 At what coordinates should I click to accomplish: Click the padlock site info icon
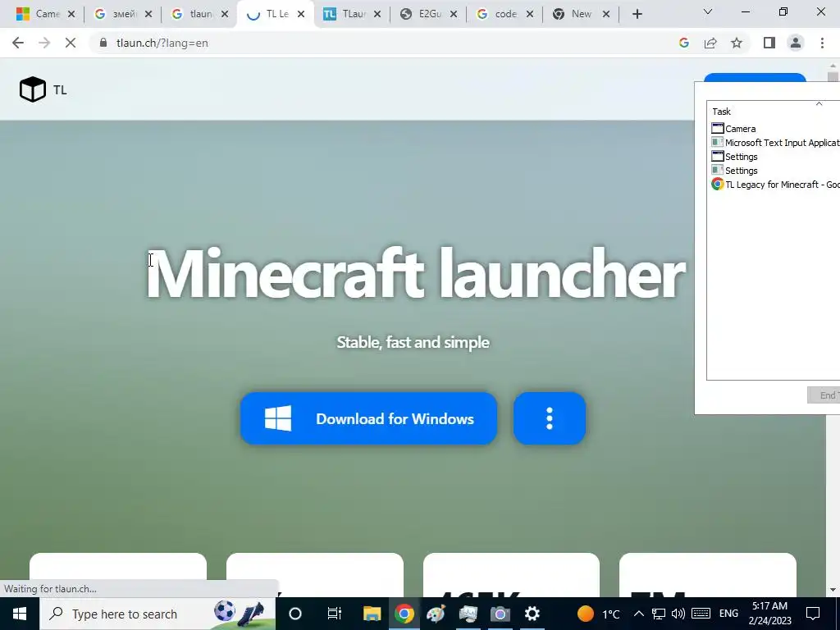tap(103, 43)
